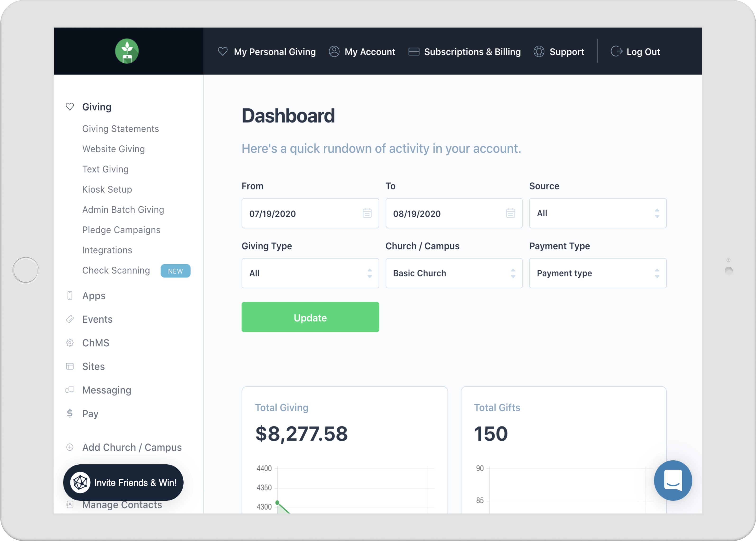Open Pledge Campaigns
Screen dimensions: 756x541
click(121, 230)
